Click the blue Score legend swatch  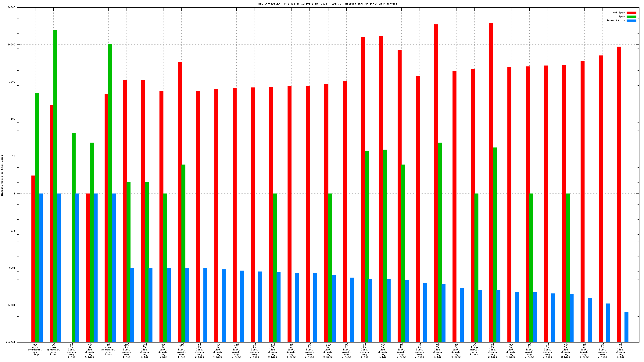(x=631, y=21)
